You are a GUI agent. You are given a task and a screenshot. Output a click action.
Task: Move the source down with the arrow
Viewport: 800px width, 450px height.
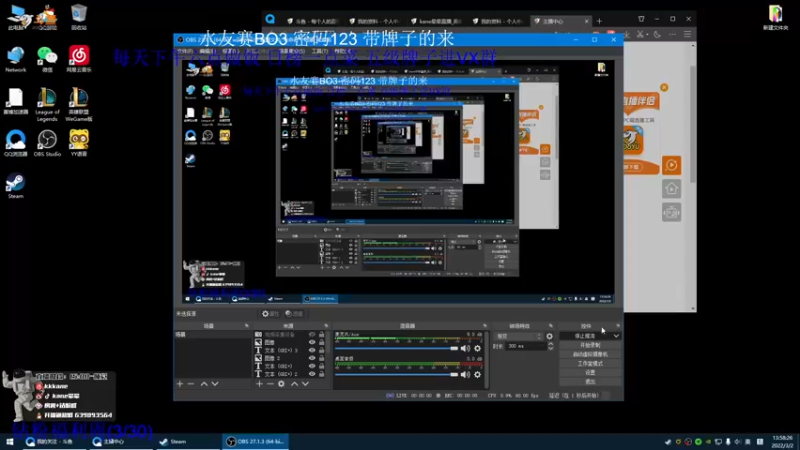305,384
